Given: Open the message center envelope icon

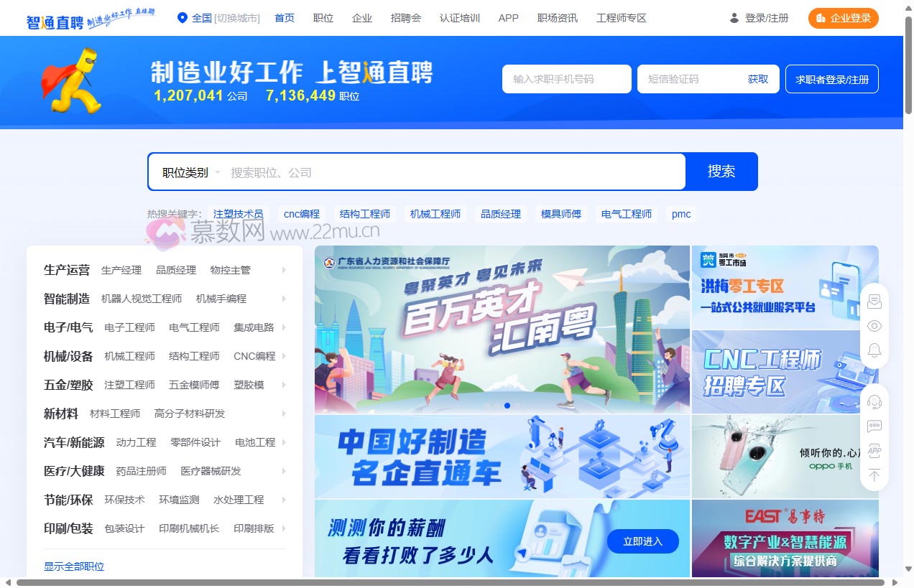Looking at the screenshot, I should click(x=874, y=301).
